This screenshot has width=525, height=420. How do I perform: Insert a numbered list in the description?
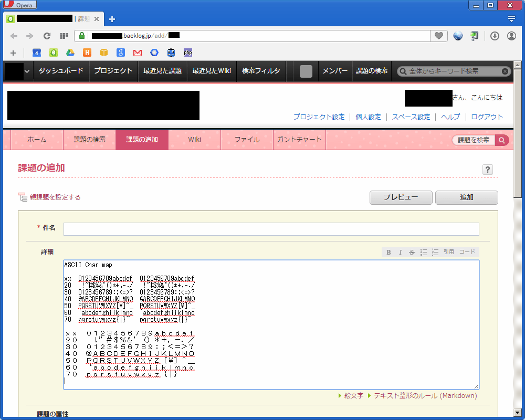[x=435, y=252]
